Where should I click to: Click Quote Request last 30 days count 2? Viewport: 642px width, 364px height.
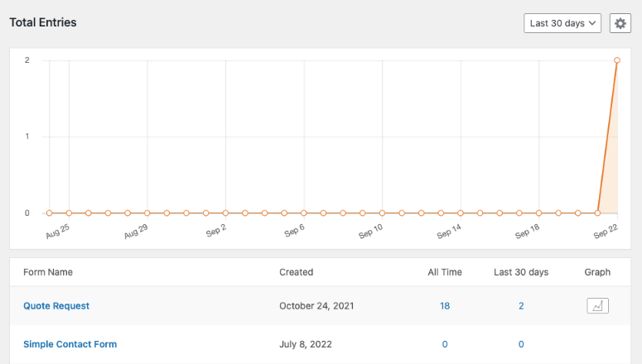click(521, 306)
